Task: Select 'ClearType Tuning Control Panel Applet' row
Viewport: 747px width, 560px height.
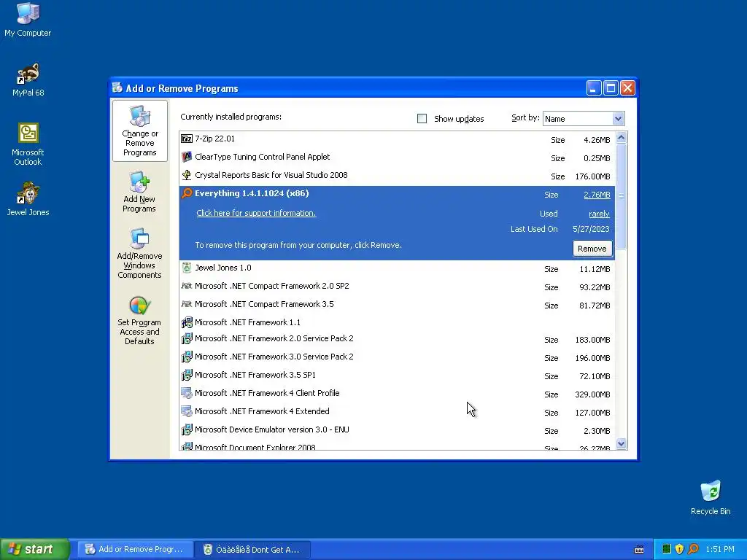Action: (x=397, y=157)
